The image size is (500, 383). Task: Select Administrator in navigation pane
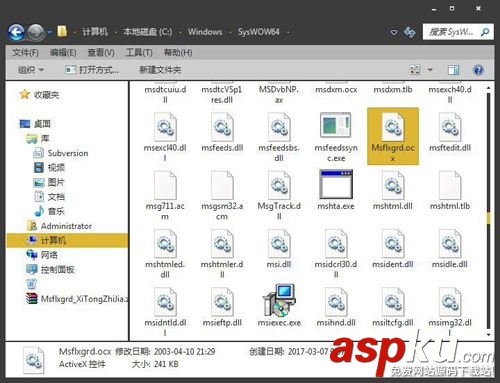point(59,226)
